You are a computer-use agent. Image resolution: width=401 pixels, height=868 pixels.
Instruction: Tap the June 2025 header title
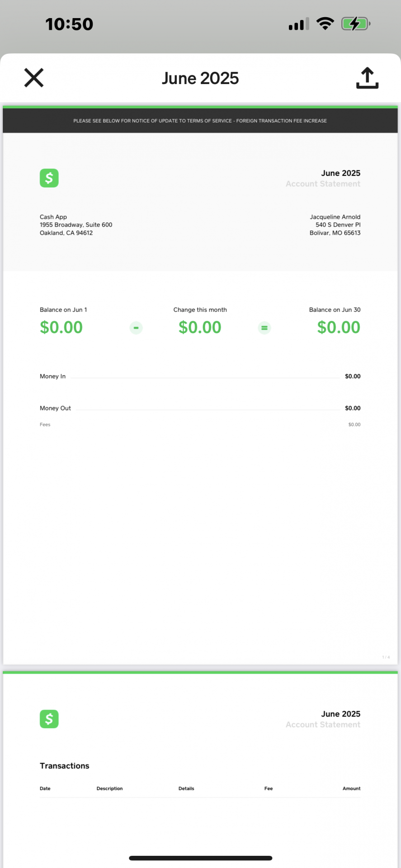coord(200,78)
